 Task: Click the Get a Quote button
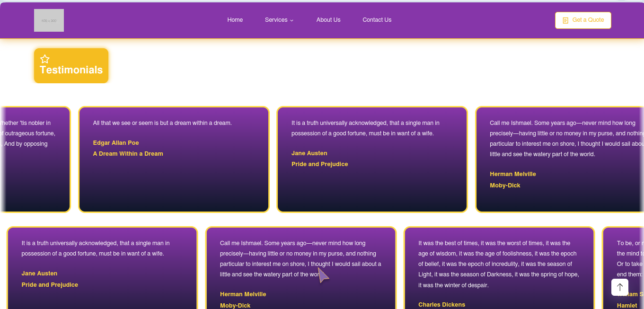click(583, 20)
